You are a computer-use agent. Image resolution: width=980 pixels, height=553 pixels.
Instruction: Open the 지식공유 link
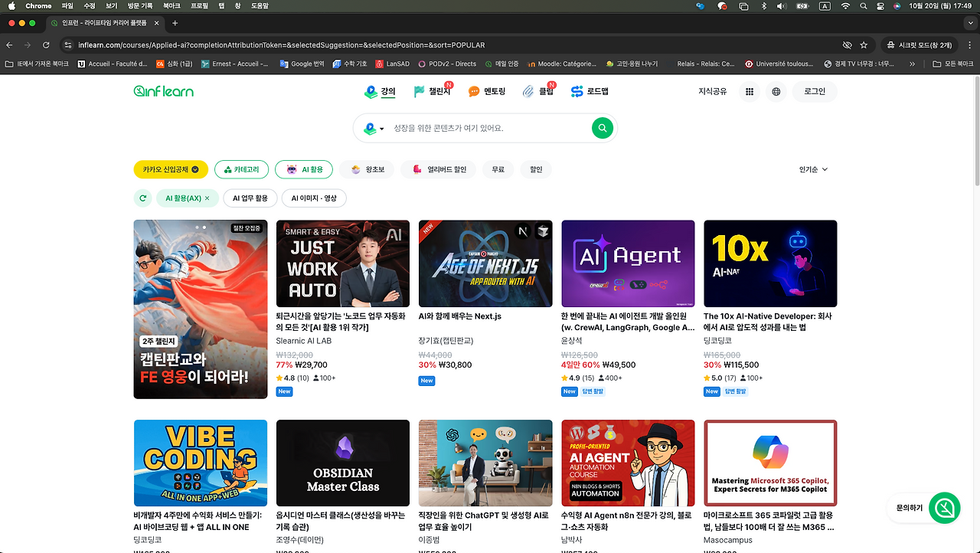[713, 92]
